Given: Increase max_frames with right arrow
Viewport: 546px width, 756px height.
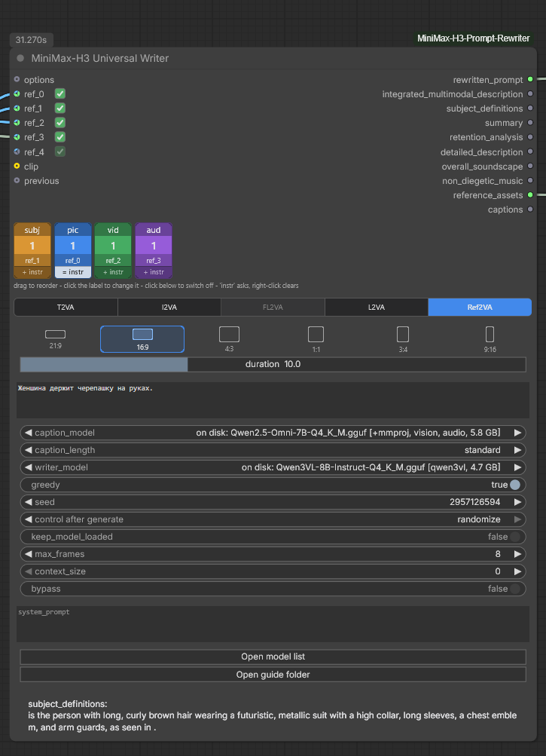Looking at the screenshot, I should (x=517, y=554).
